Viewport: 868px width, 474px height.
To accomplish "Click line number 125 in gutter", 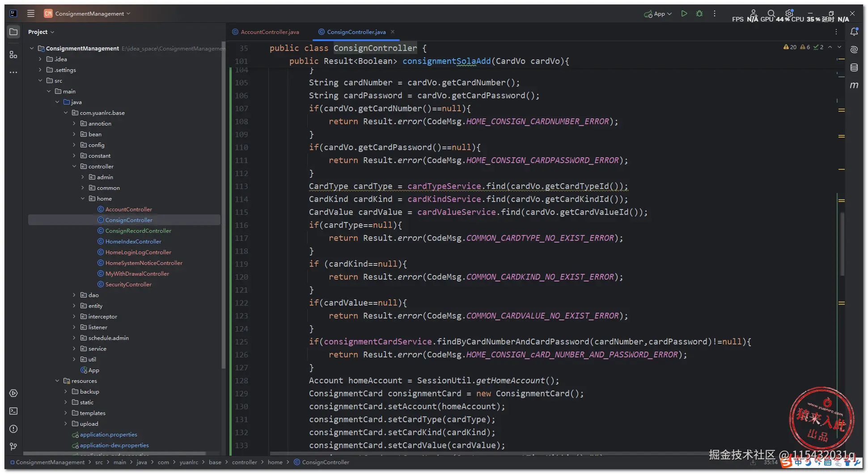I will (241, 342).
